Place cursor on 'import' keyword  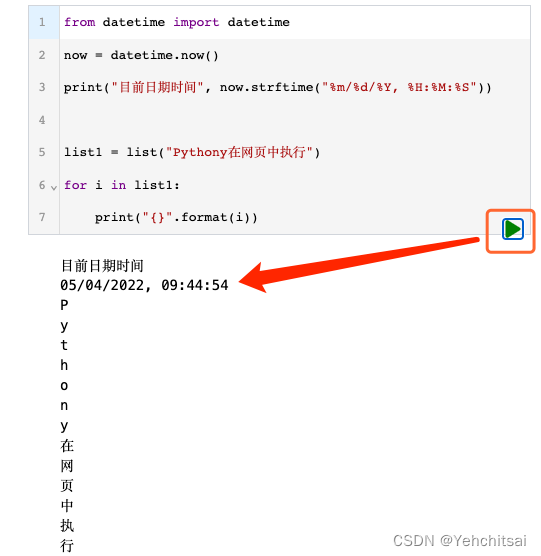pos(196,22)
